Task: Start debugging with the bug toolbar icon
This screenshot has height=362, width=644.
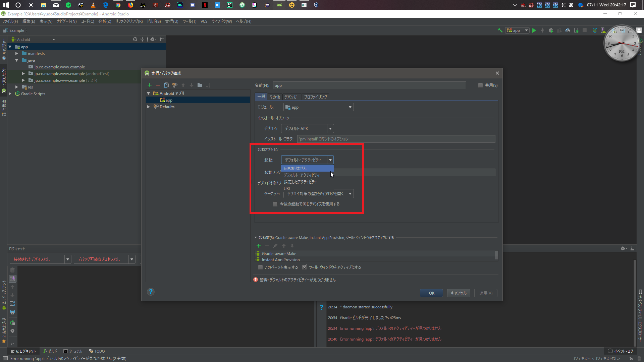Action: (551, 30)
